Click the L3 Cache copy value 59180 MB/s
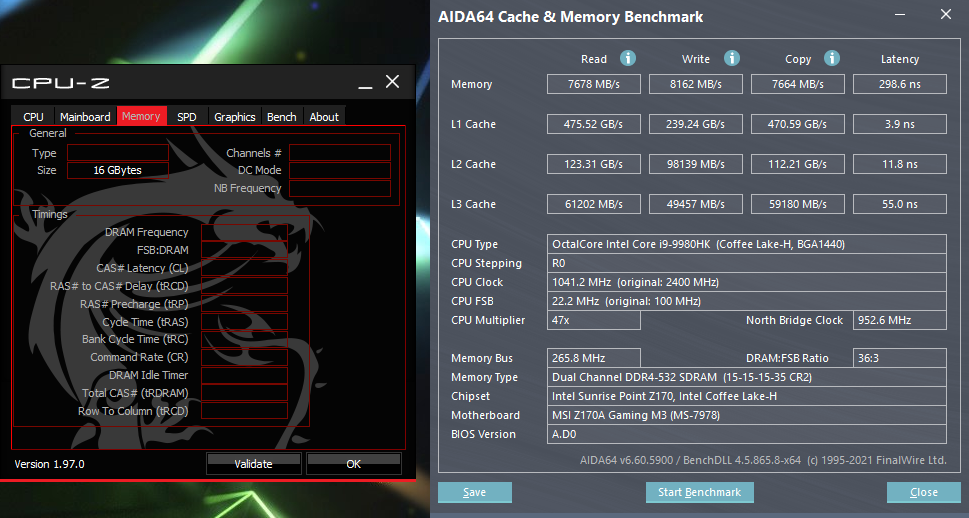The width and height of the screenshot is (969, 518). point(798,204)
